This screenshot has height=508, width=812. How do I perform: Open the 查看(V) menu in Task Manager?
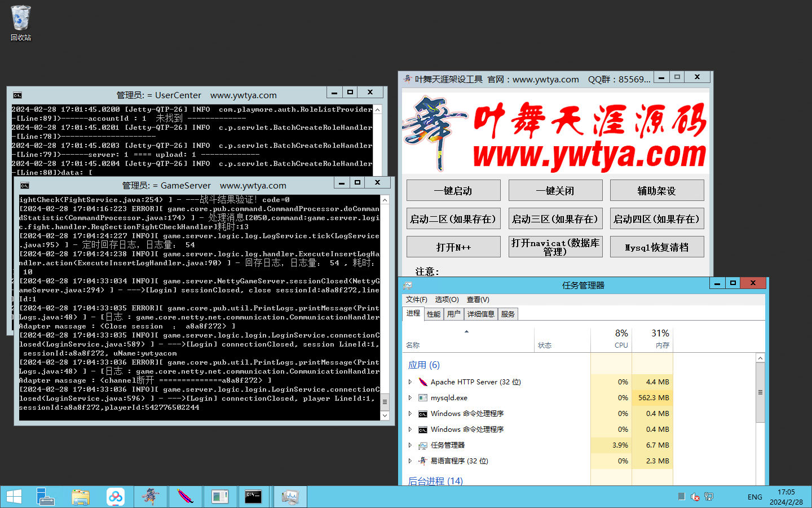tap(478, 300)
